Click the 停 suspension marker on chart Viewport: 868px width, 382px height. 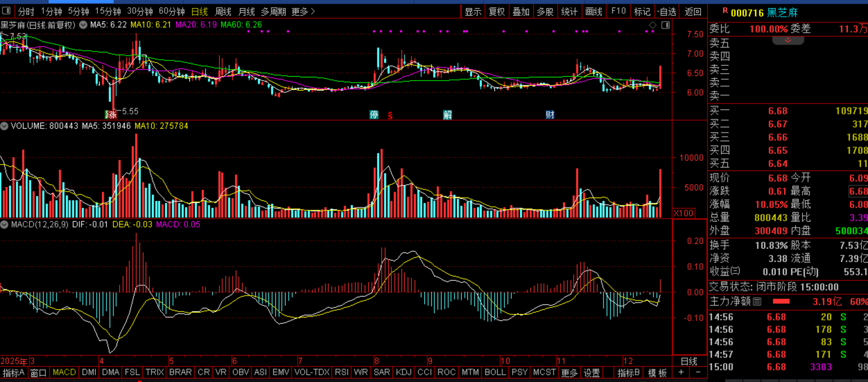pos(374,115)
